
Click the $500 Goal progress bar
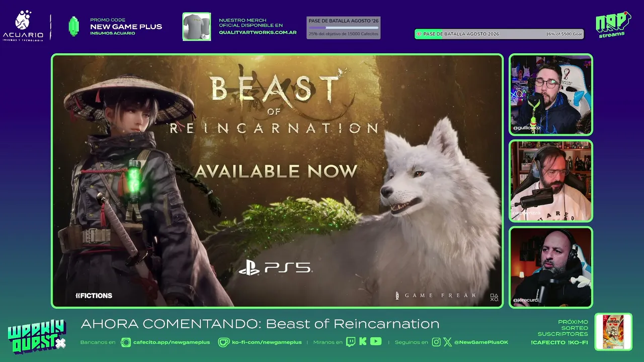click(499, 34)
